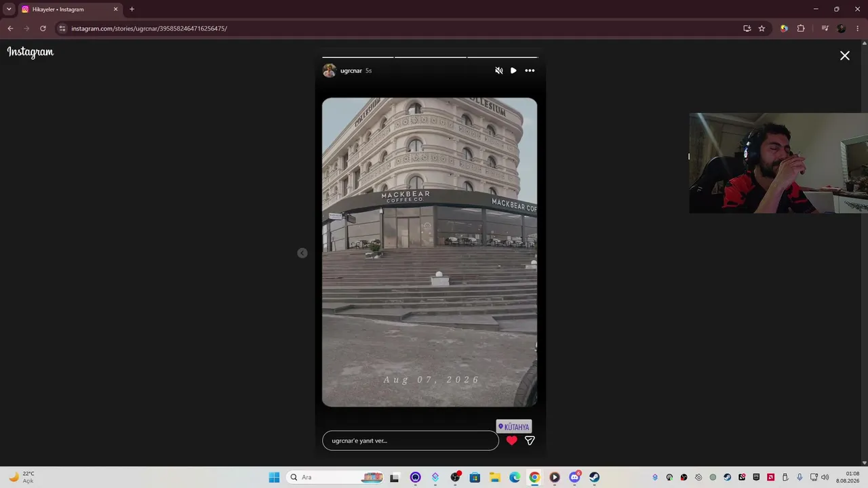Open Microsoft Edge from the taskbar
This screenshot has width=868, height=488.
(x=515, y=477)
